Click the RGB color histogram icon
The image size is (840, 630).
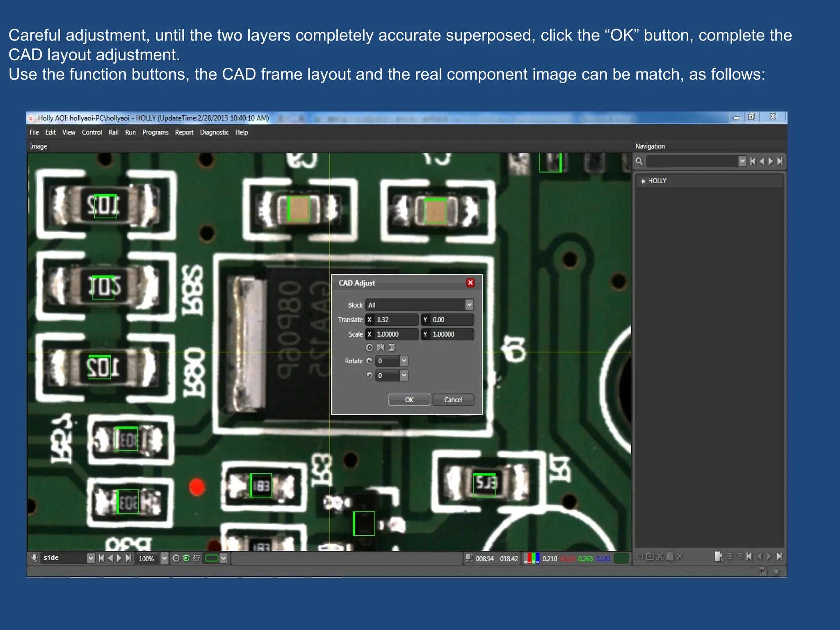[532, 558]
